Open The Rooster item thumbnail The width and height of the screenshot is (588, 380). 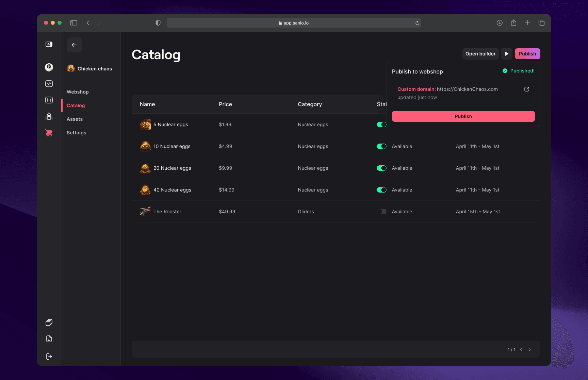coord(145,212)
